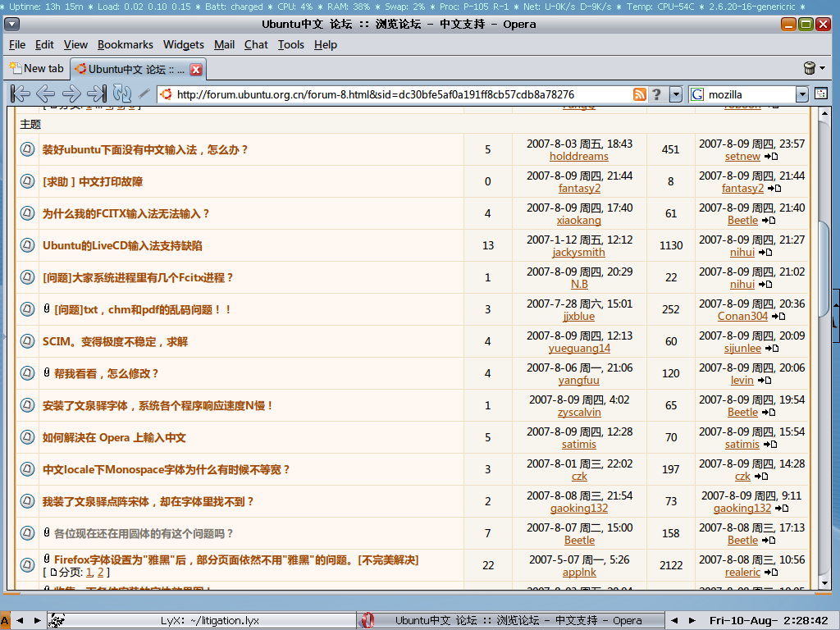
Task: Click topic status icon for 中文打印故障 row
Action: click(x=27, y=181)
